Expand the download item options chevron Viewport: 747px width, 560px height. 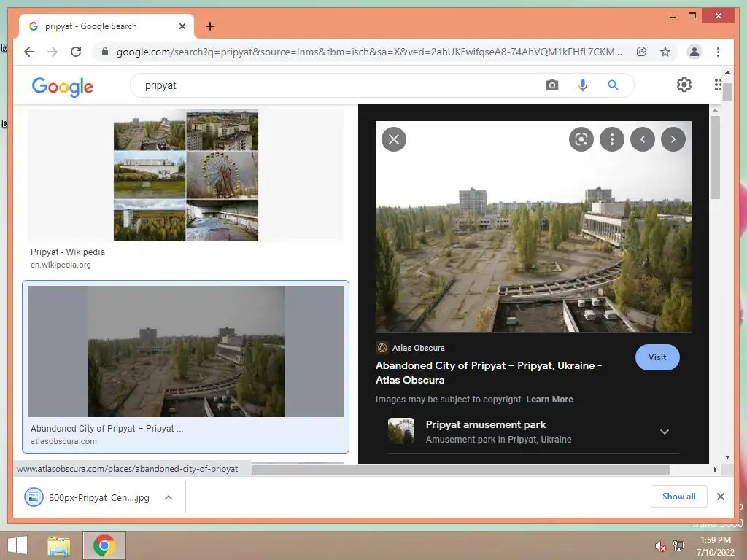[x=169, y=497]
